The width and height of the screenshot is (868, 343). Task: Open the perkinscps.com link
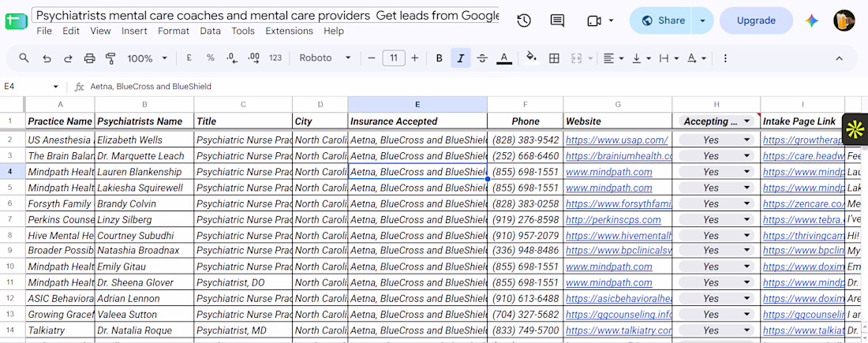point(613,220)
